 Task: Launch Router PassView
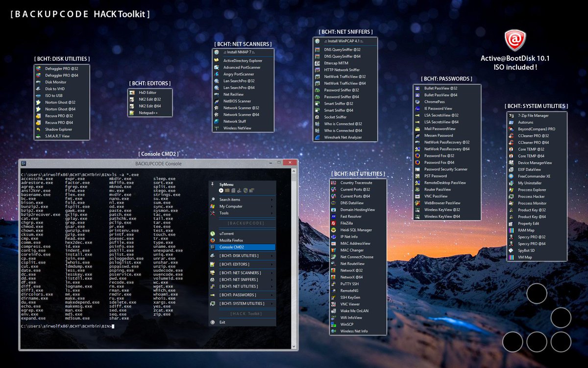pos(447,189)
